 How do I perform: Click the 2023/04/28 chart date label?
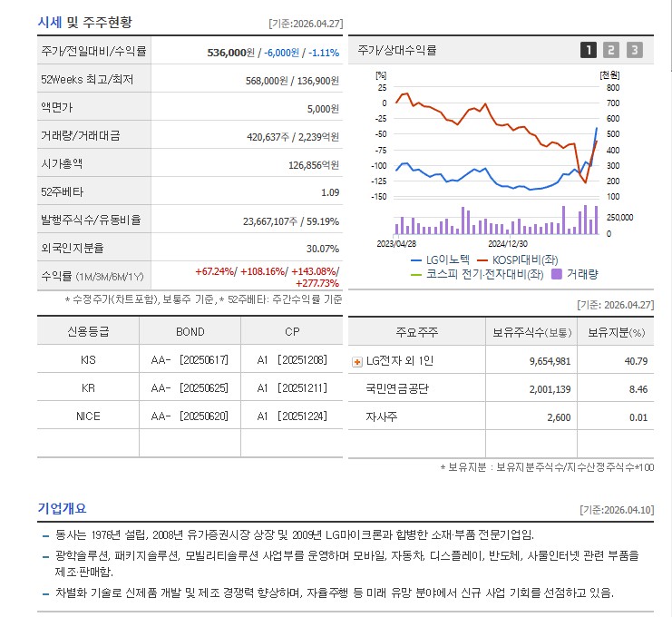coord(396,244)
